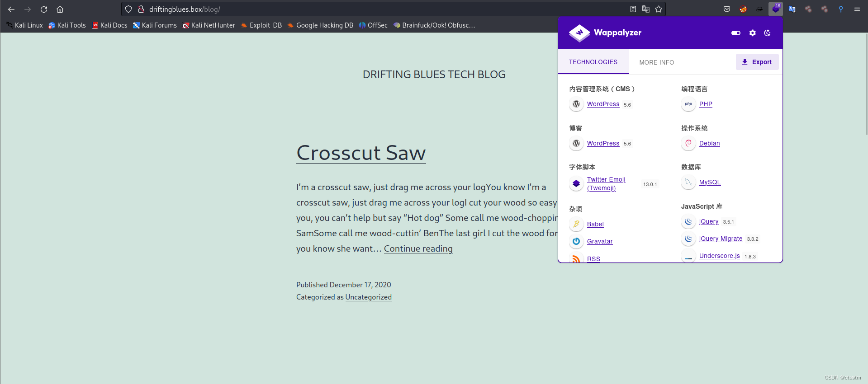Open the Crosscut Saw post title
This screenshot has width=868, height=384.
click(x=361, y=153)
